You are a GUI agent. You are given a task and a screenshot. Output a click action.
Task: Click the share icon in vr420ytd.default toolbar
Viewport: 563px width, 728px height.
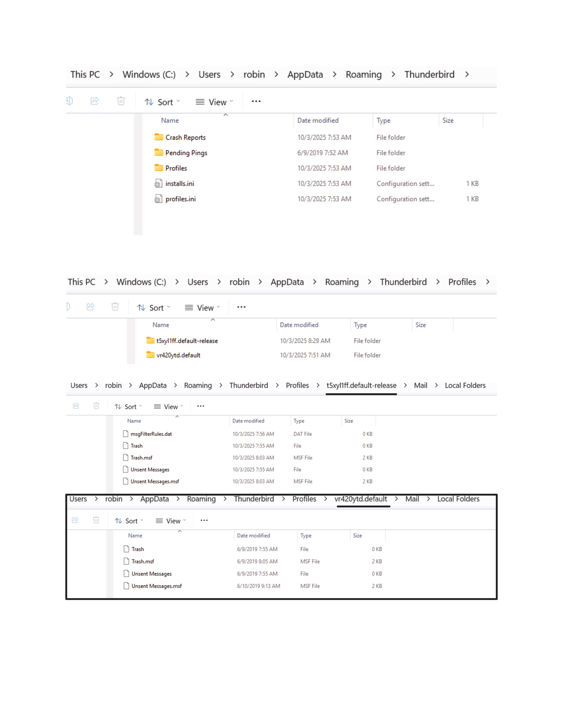pos(75,520)
